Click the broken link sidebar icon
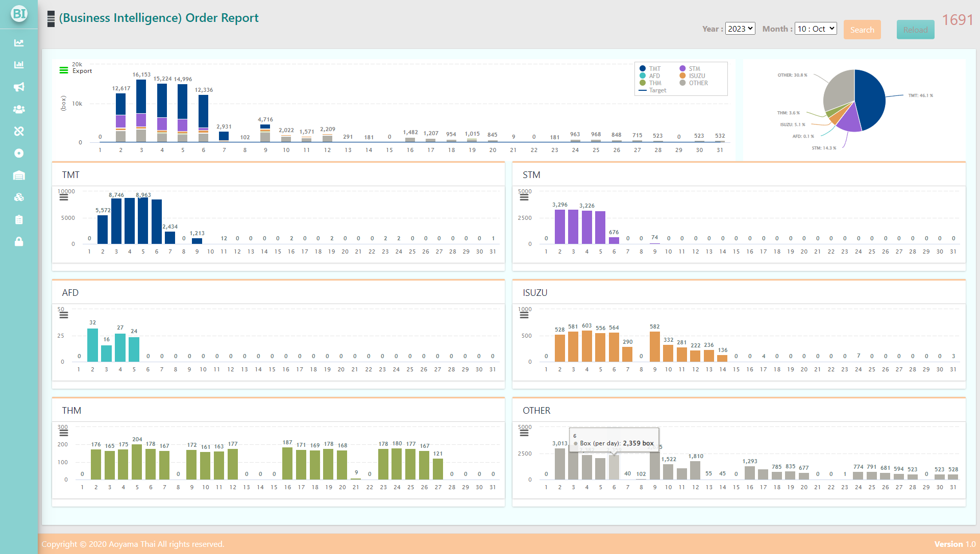This screenshot has height=554, width=980. (19, 131)
